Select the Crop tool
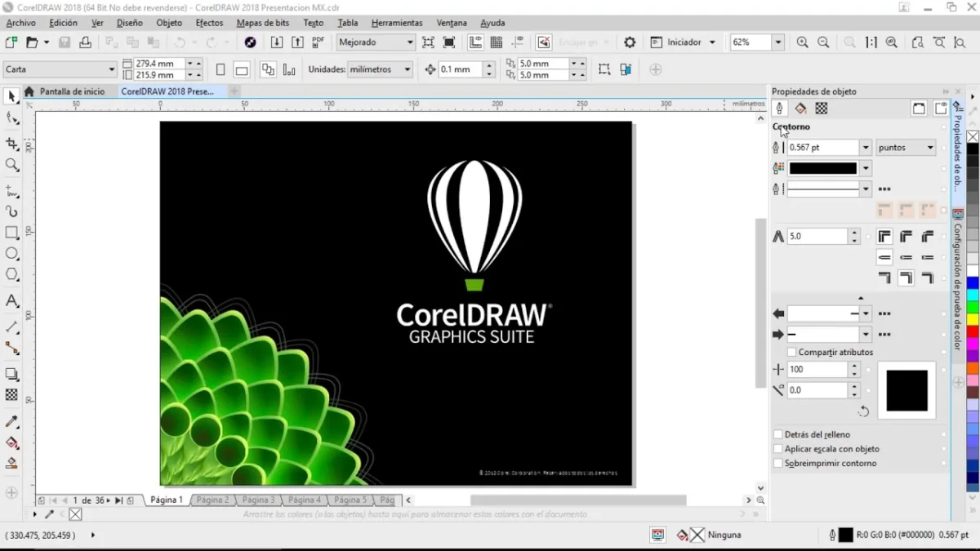Screen dimensions: 980x551 click(11, 144)
